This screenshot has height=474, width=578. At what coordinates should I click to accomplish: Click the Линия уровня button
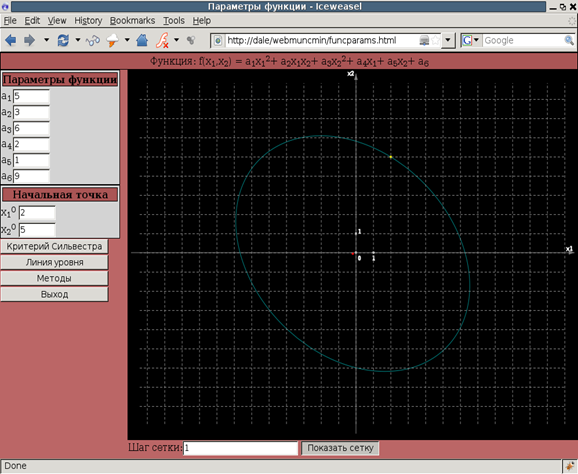(x=54, y=262)
